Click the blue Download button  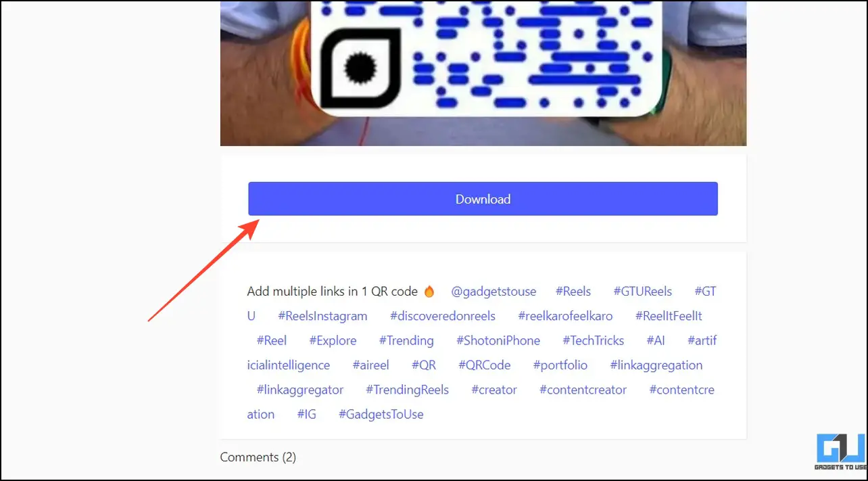[483, 199]
